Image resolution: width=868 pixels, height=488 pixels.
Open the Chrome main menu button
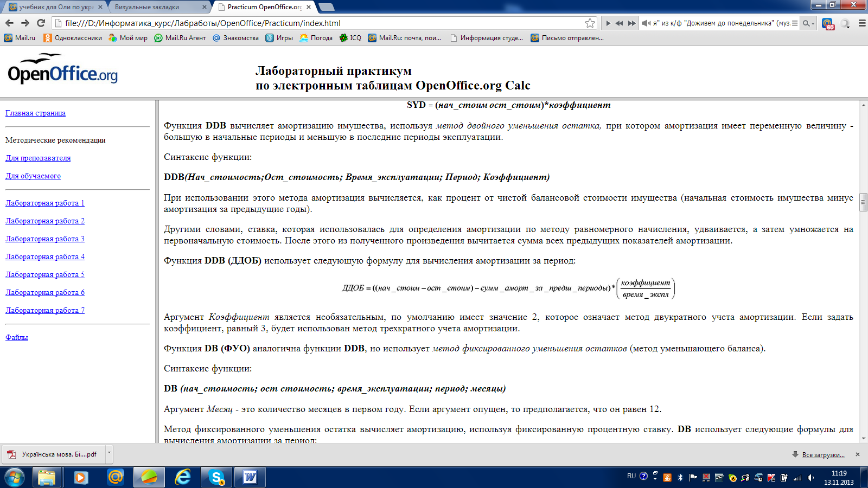coord(861,23)
